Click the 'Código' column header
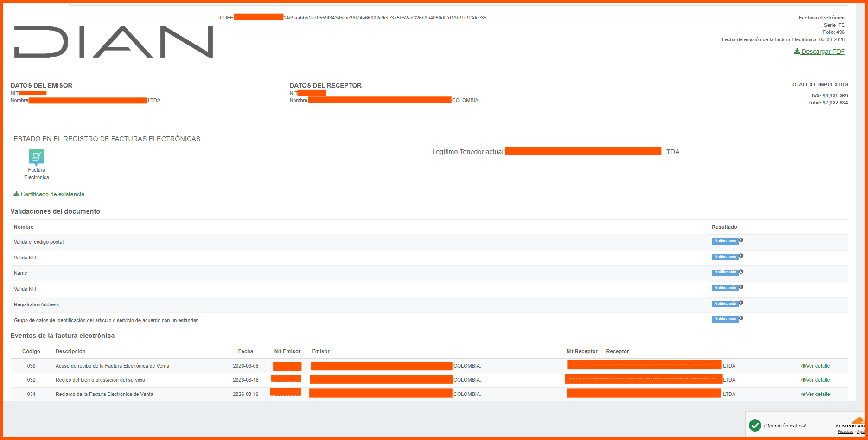Image resolution: width=868 pixels, height=440 pixels. 31,351
